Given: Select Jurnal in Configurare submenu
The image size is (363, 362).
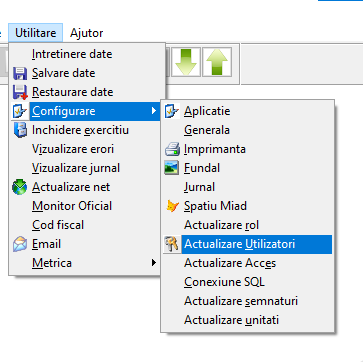Looking at the screenshot, I should pos(247,187).
